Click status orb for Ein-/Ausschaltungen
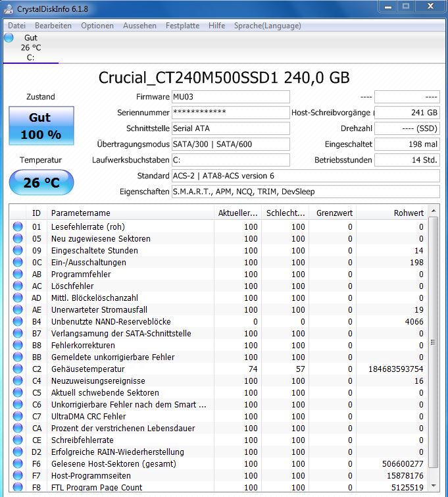448x497 pixels. (18, 263)
